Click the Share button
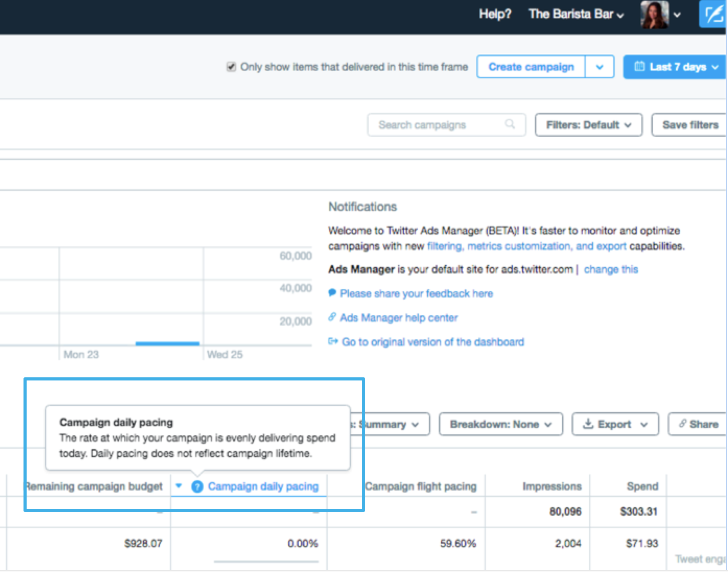Screen dimensions: 728x572 698,424
